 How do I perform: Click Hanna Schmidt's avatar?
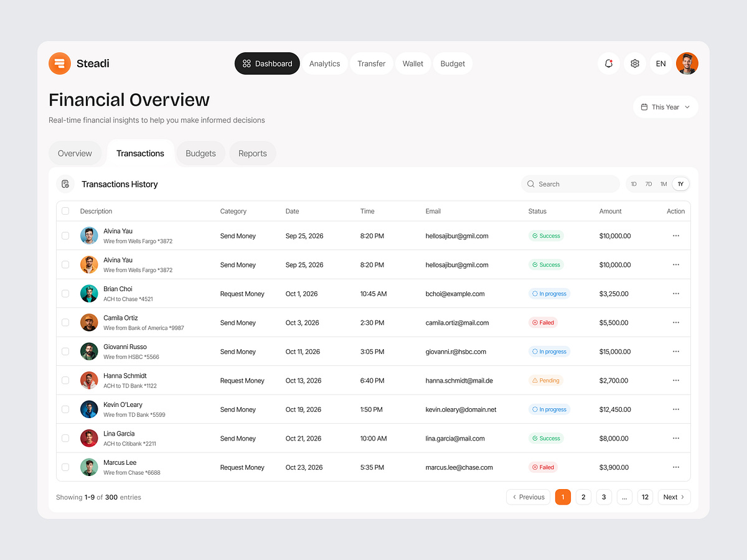(x=89, y=380)
